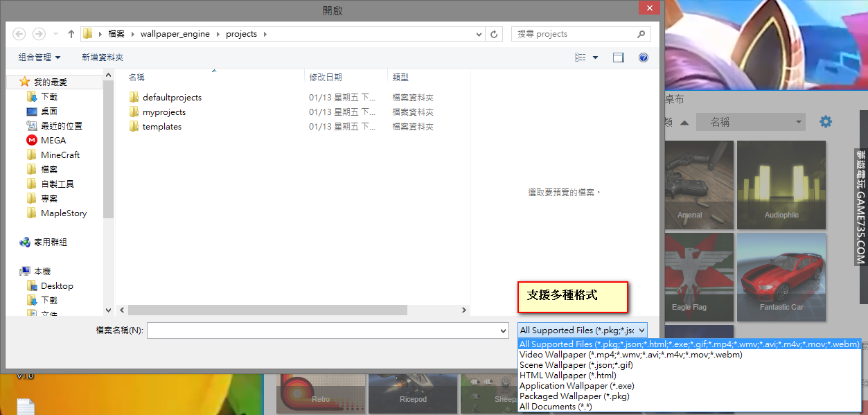Screen dimensions: 868x415
Task: Open Wallpaper Engine settings gear icon
Action: [x=826, y=122]
